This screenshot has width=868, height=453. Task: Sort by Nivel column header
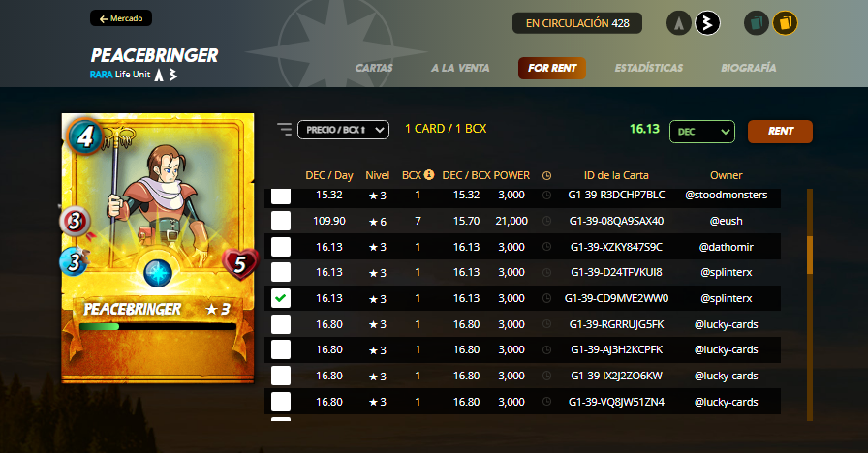click(378, 175)
